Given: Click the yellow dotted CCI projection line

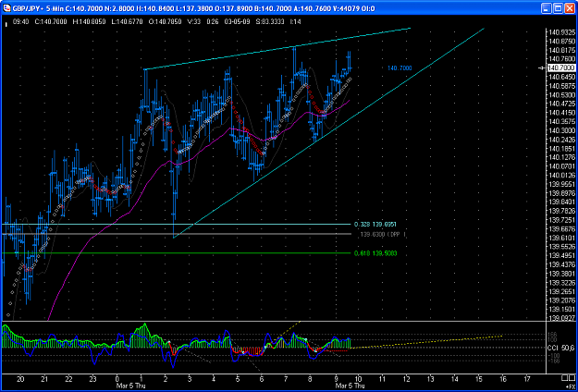Looking at the screenshot, I should point(426,342).
